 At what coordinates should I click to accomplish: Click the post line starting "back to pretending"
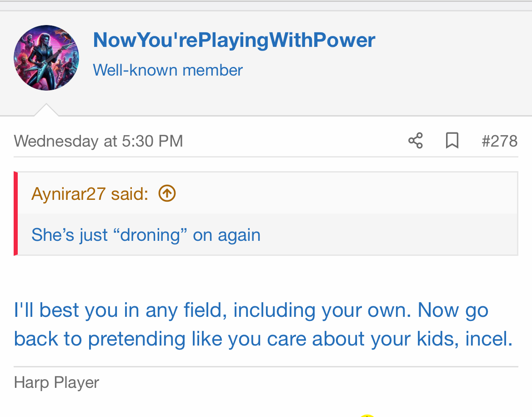[263, 339]
